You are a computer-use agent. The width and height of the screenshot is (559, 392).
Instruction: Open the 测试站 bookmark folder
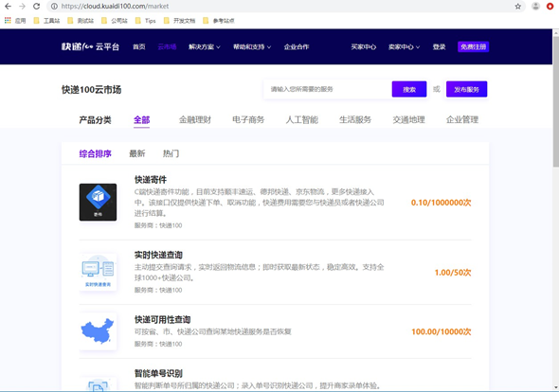coord(81,21)
